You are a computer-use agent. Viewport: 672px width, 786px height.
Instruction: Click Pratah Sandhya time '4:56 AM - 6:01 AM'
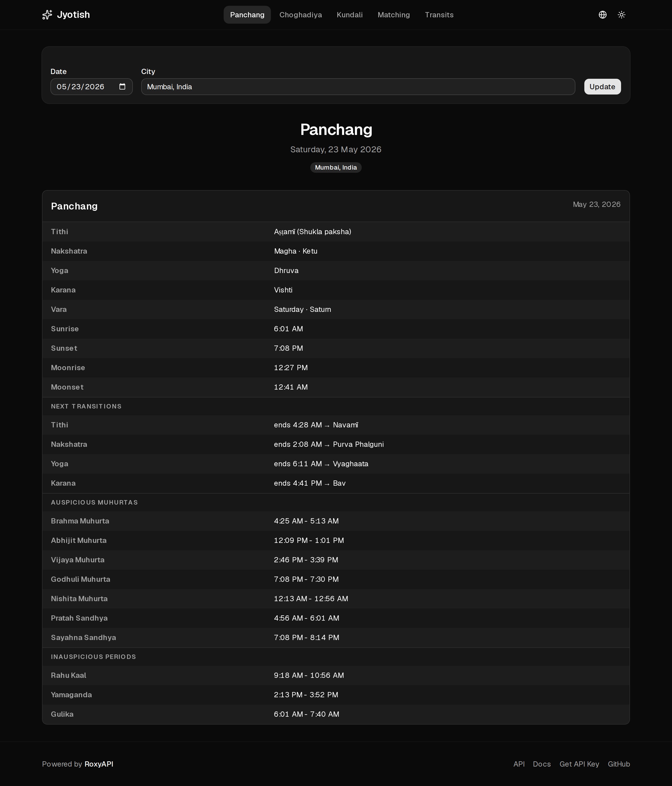tap(306, 618)
